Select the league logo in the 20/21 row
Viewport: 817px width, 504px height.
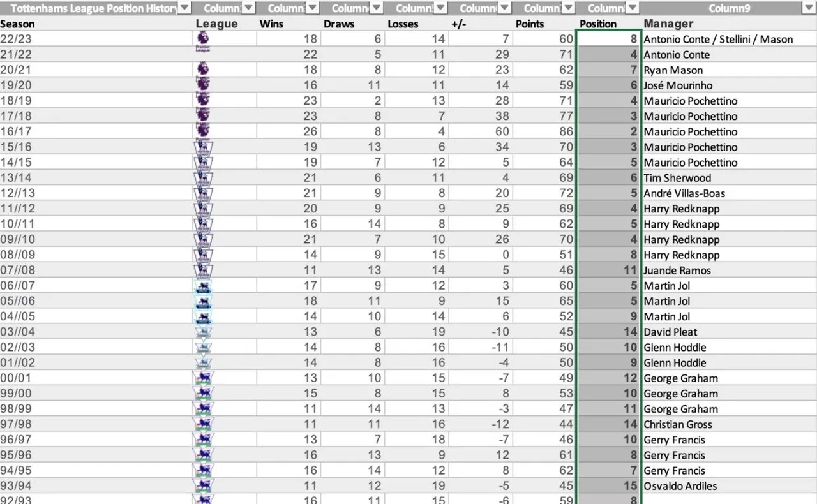click(x=204, y=69)
